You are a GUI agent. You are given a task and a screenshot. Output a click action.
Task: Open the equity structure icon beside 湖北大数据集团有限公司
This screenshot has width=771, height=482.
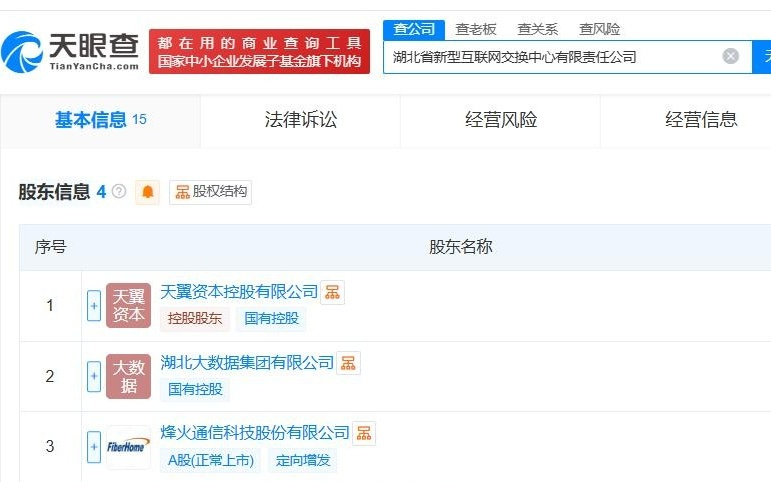click(x=348, y=363)
